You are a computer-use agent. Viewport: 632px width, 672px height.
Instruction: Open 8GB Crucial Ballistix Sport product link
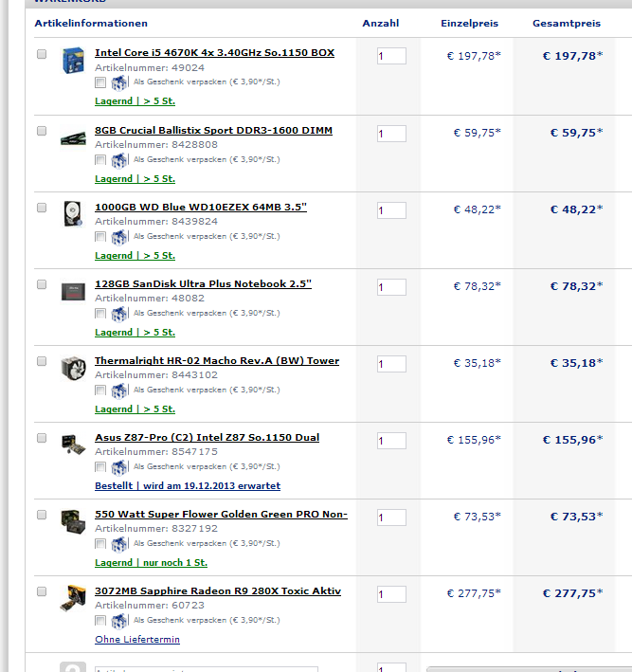pos(213,130)
